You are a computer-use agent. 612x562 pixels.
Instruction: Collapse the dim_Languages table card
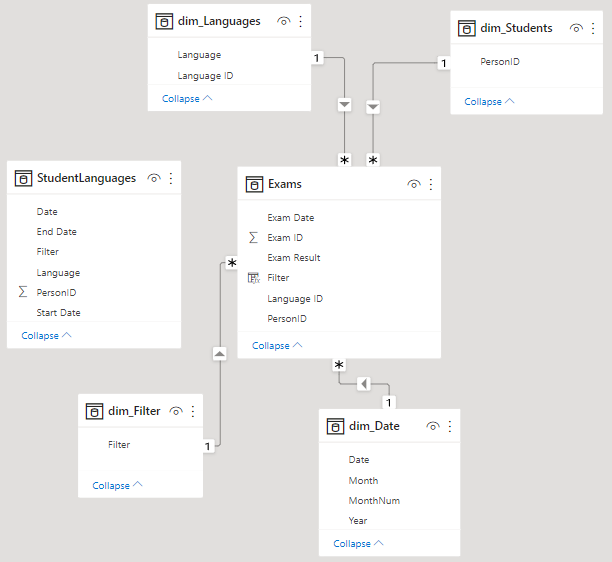point(187,99)
